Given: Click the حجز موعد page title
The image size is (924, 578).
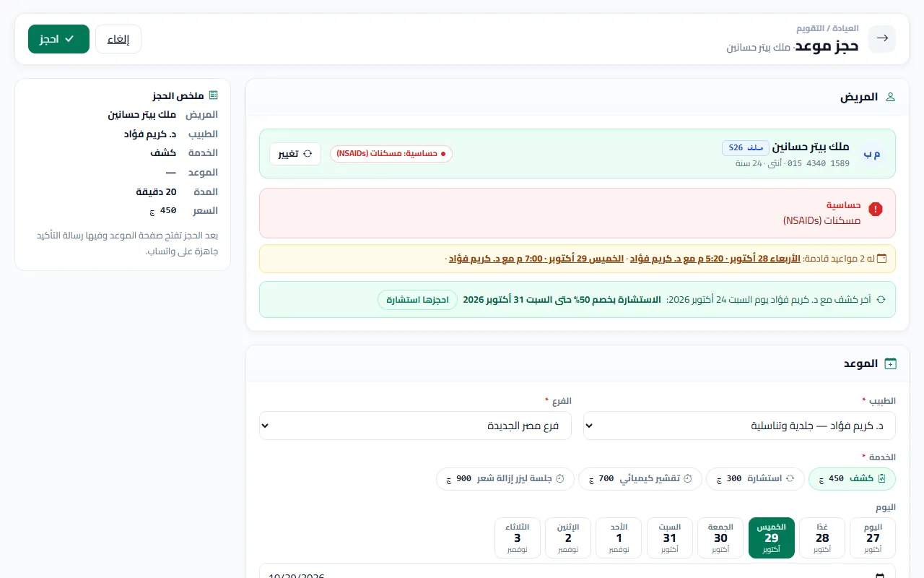Looking at the screenshot, I should click(x=827, y=46).
